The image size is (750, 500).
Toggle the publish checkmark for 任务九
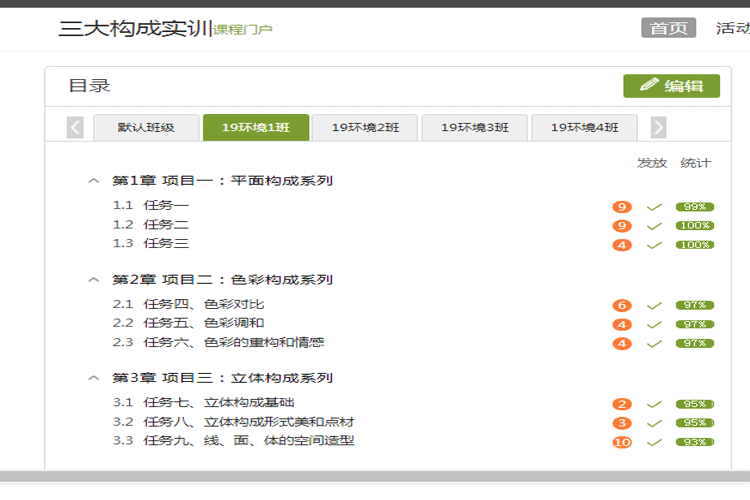pos(655,442)
